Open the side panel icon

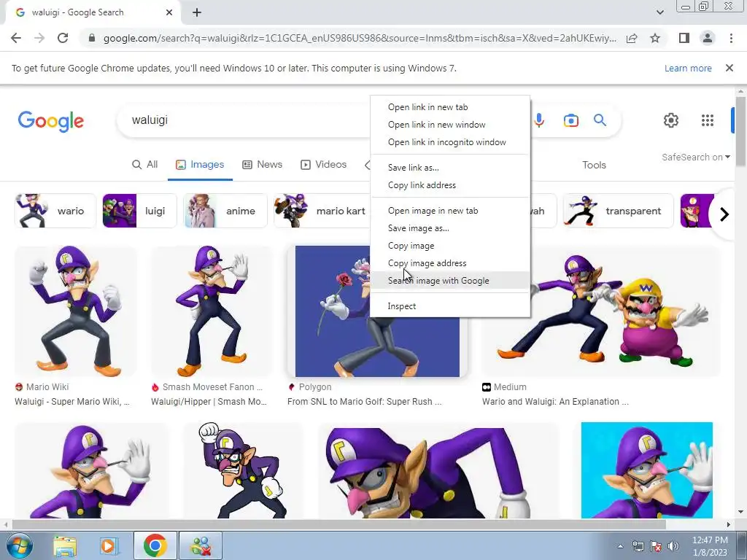pyautogui.click(x=684, y=38)
